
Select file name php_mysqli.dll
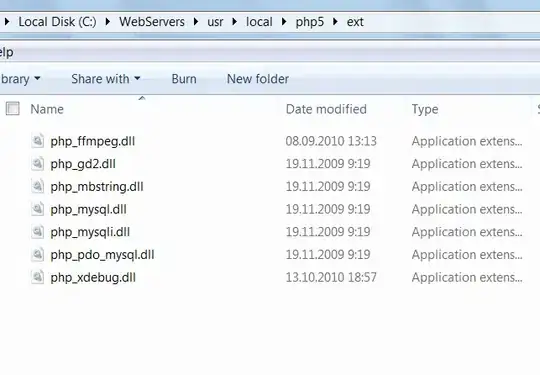(x=90, y=232)
